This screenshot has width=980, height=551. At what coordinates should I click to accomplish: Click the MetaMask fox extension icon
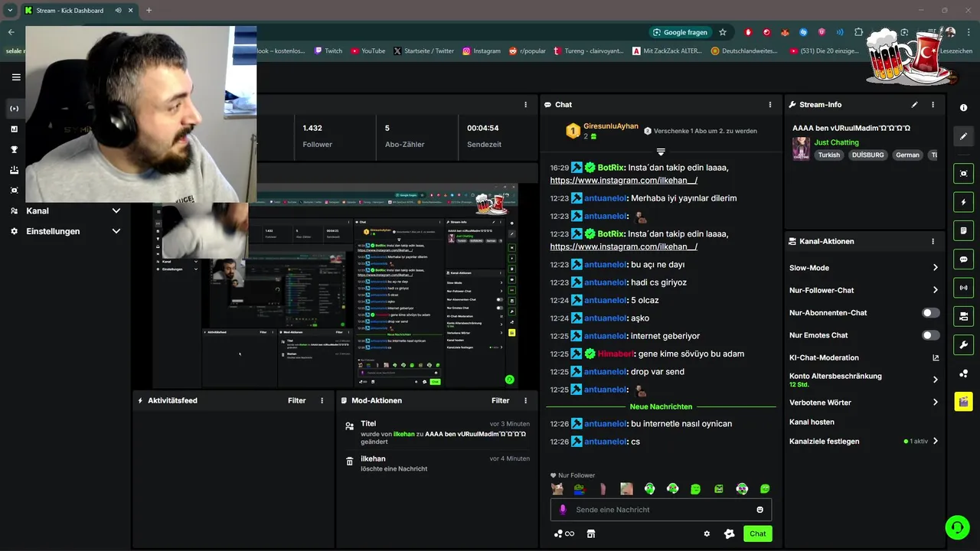click(785, 32)
